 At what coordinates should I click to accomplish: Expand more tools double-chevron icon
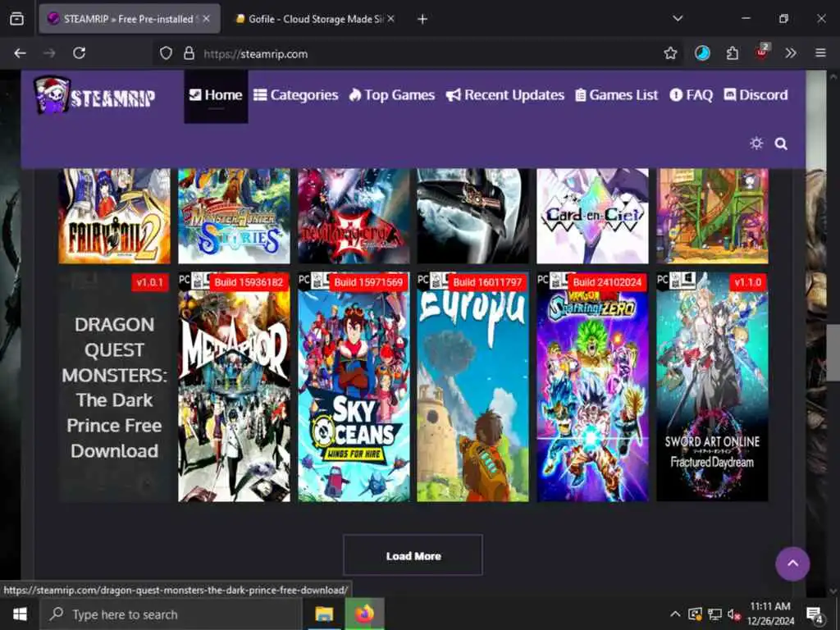(791, 53)
